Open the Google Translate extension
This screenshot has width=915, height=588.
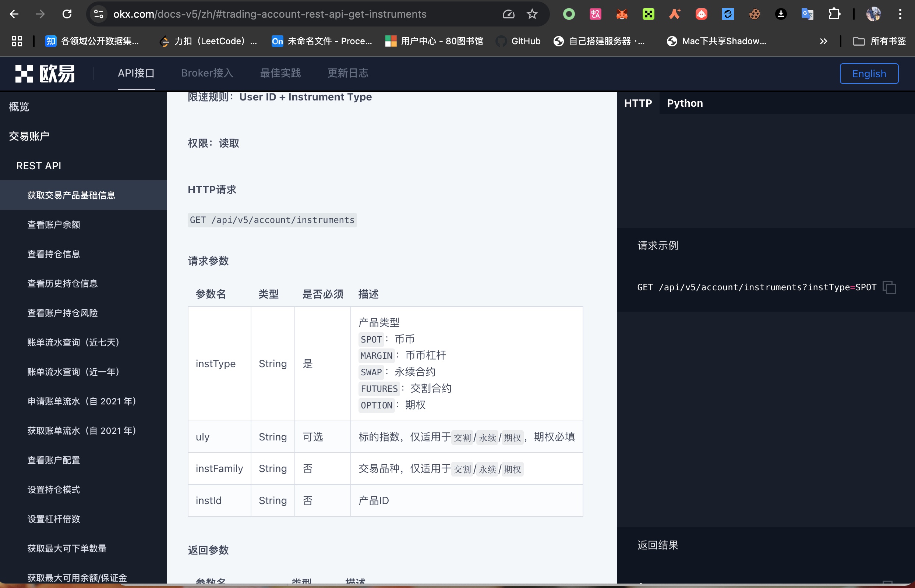tap(807, 14)
